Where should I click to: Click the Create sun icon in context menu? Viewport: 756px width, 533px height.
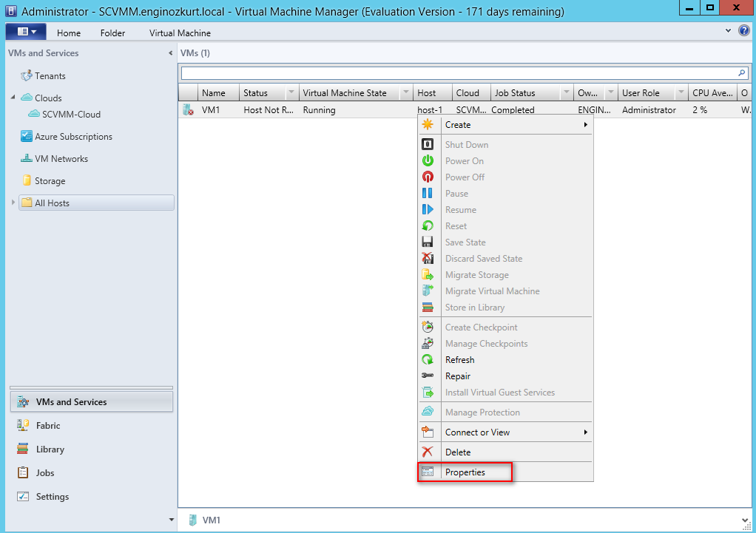click(x=427, y=124)
